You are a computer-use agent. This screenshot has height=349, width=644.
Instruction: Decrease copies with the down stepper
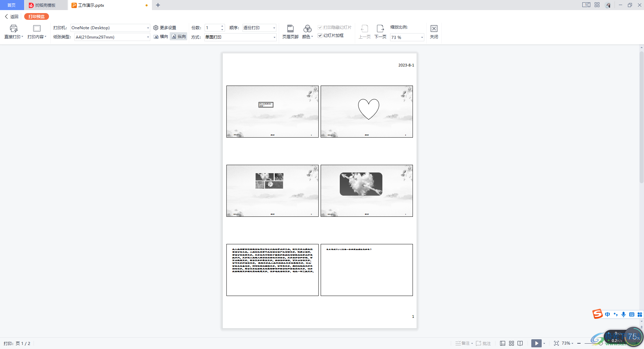(x=222, y=30)
